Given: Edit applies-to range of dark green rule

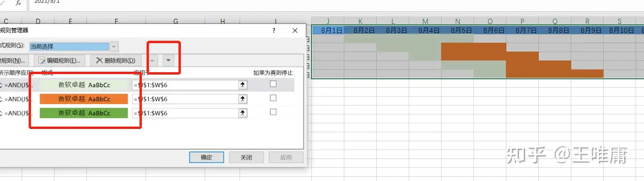Looking at the screenshot, I should (186, 113).
